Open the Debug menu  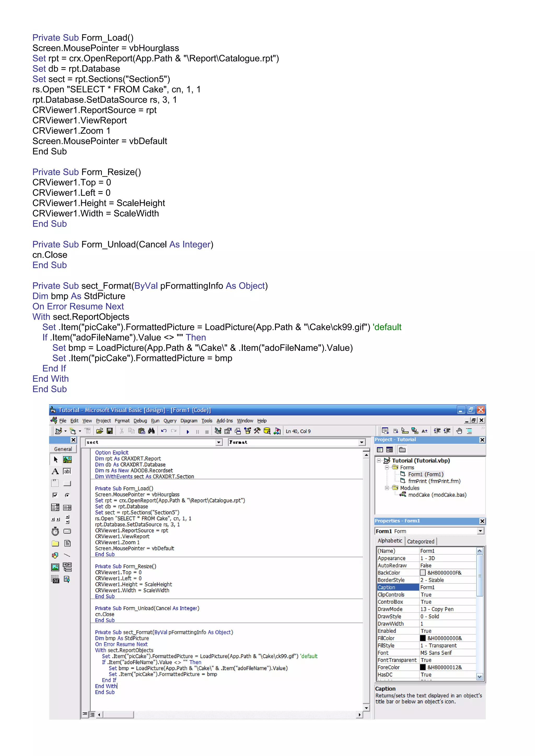140,421
